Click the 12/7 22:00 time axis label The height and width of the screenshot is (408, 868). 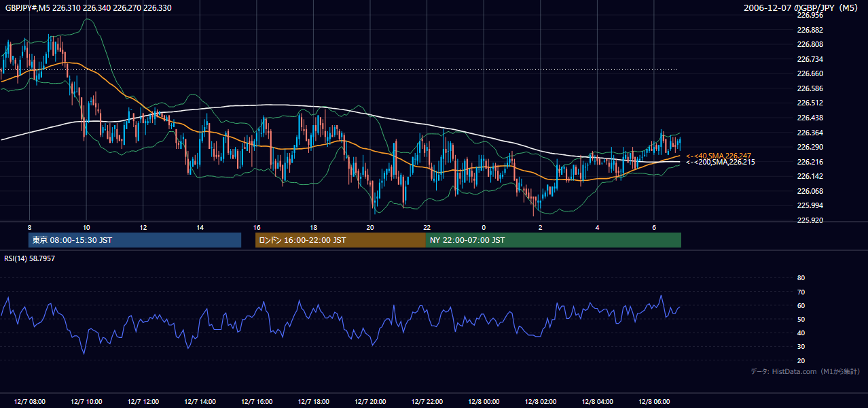[427, 402]
